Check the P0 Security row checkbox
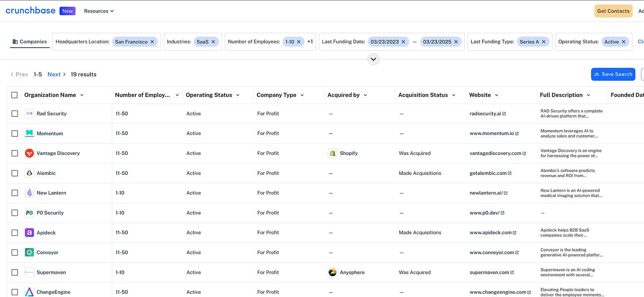644x297 pixels. click(15, 213)
